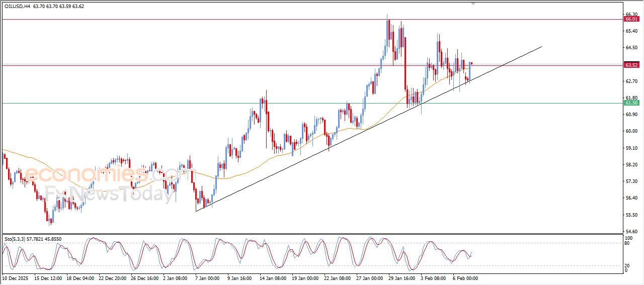Click the 10 Dec 2025 date label

pos(15,278)
